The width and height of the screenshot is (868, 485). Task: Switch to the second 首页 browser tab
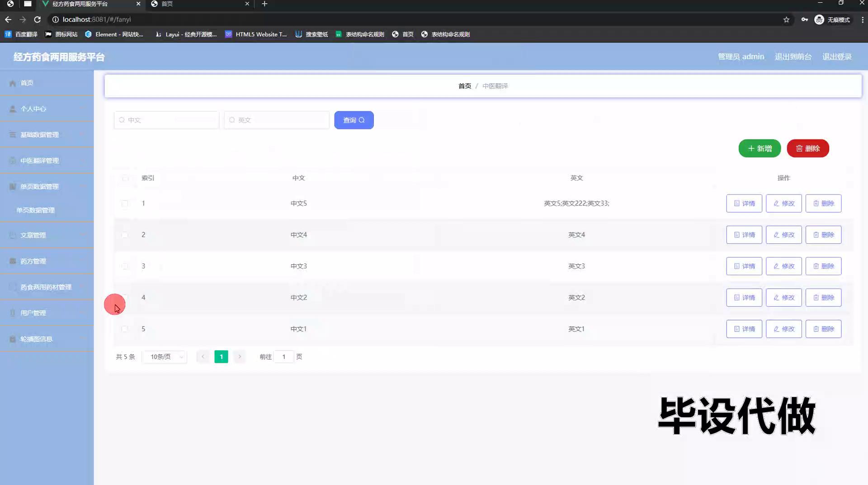tap(199, 4)
